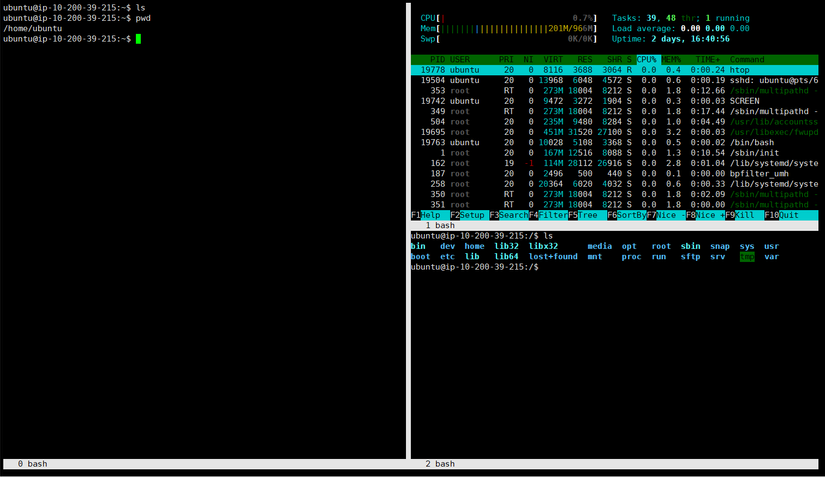Image resolution: width=825 pixels, height=477 pixels.
Task: Click the 'sftp' directory in ls output
Action: coord(690,257)
